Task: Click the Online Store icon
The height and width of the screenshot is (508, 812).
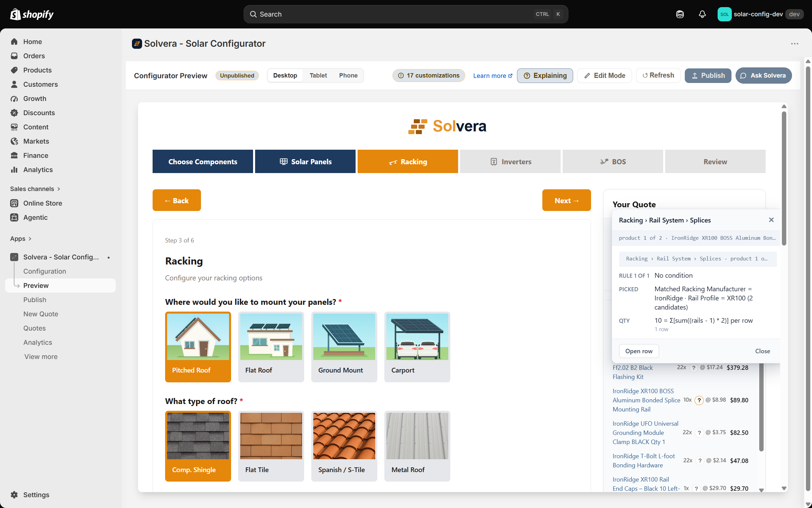Action: click(14, 203)
